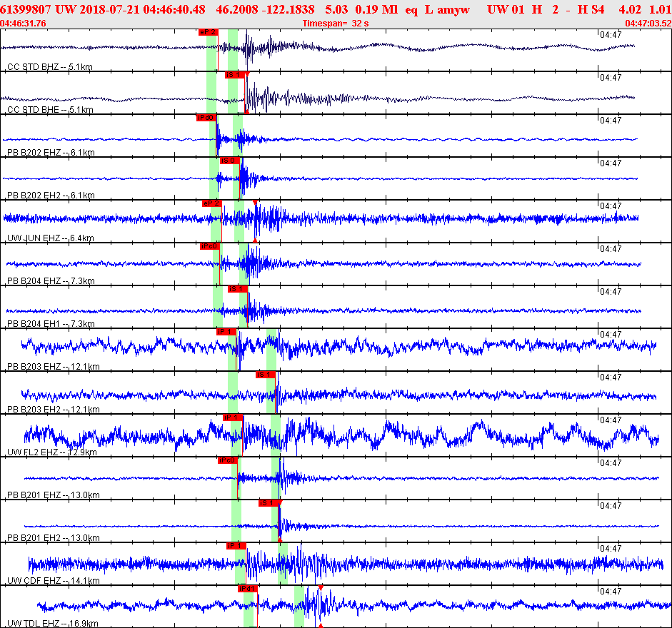Click the 04:47 minute mark on UW FL2 EHZ trace
The width and height of the screenshot is (672, 628).
tap(611, 420)
